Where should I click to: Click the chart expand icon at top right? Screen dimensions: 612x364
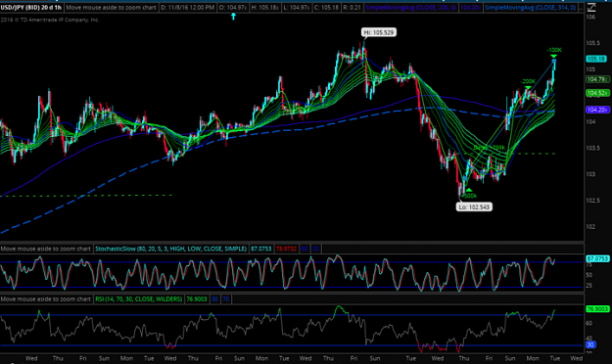coord(591,7)
